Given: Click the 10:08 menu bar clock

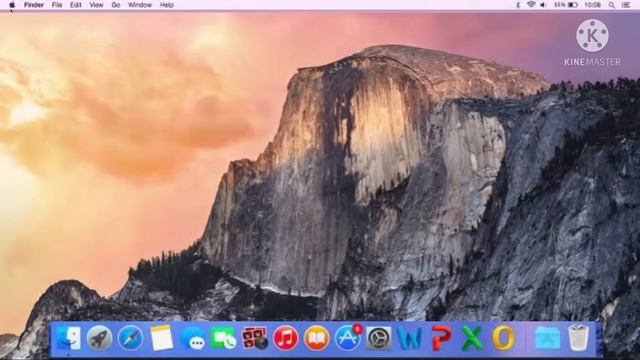Looking at the screenshot, I should [x=592, y=5].
